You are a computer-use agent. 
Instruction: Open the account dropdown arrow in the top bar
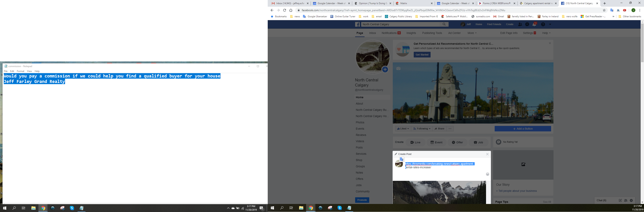(550, 24)
